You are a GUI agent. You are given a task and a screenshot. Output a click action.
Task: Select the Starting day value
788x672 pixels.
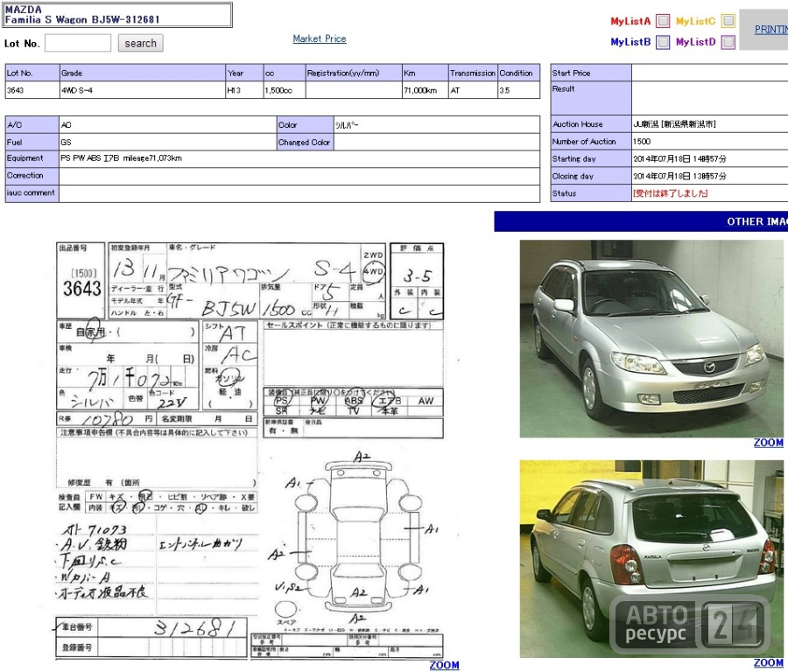pos(679,158)
